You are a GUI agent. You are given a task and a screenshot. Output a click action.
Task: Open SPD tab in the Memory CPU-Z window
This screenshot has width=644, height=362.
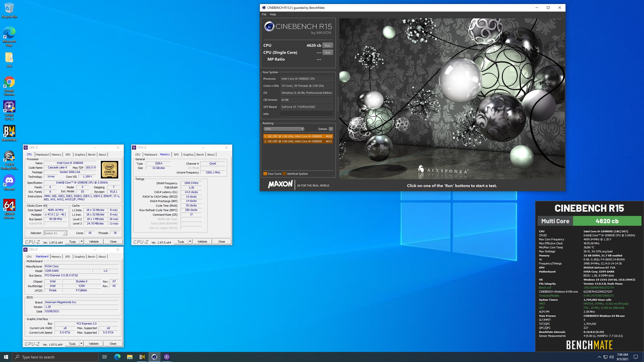pyautogui.click(x=176, y=155)
